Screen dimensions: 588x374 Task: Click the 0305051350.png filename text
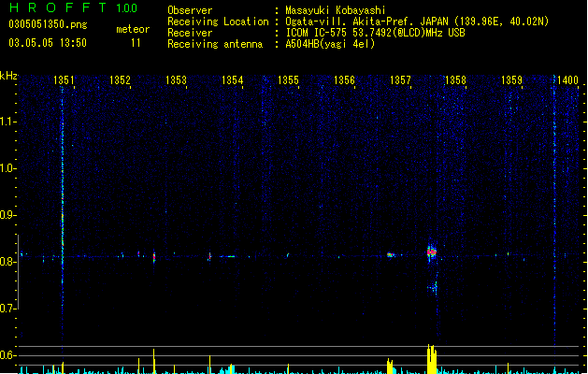click(48, 24)
